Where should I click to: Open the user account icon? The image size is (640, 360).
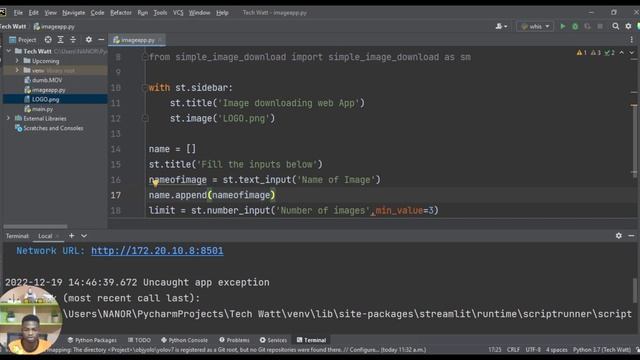click(501, 27)
